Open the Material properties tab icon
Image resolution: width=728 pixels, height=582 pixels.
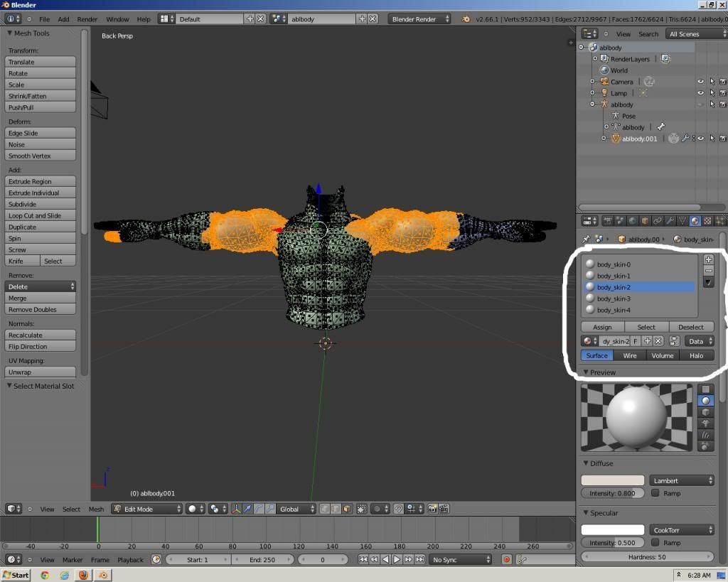coord(695,221)
